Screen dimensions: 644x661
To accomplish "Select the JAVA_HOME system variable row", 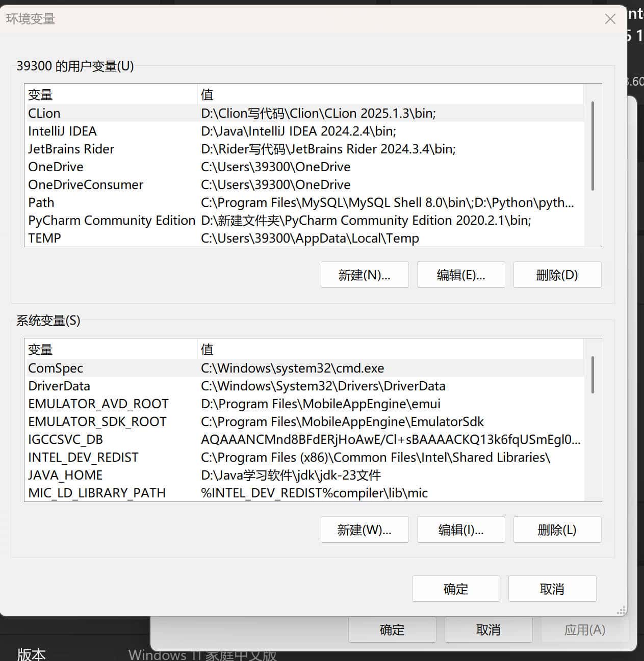I will coord(304,475).
